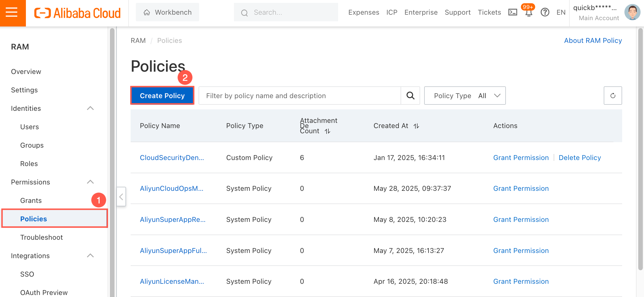Open OAuth Preview in sidebar

[44, 293]
